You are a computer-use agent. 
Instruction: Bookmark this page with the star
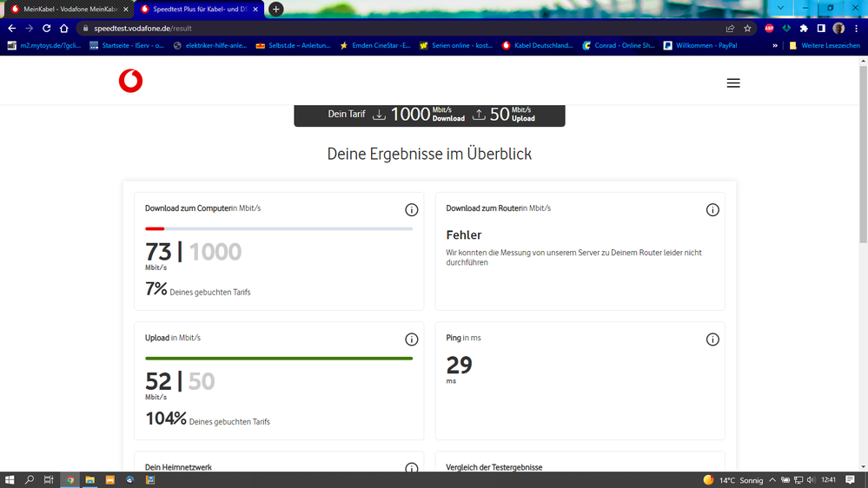(x=747, y=28)
